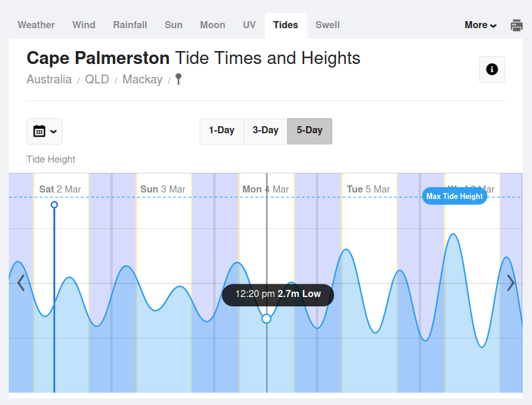Click the low tide point marker
This screenshot has width=532, height=405.
point(267,318)
